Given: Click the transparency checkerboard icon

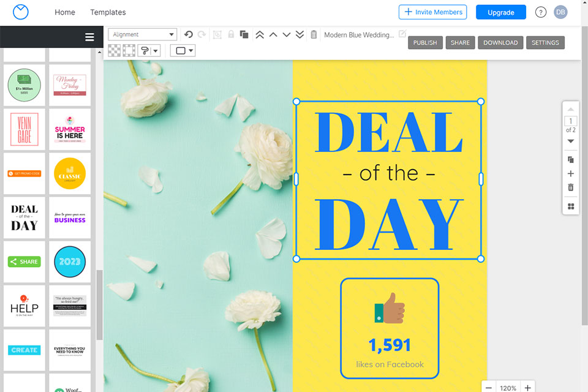Looking at the screenshot, I should (115, 50).
